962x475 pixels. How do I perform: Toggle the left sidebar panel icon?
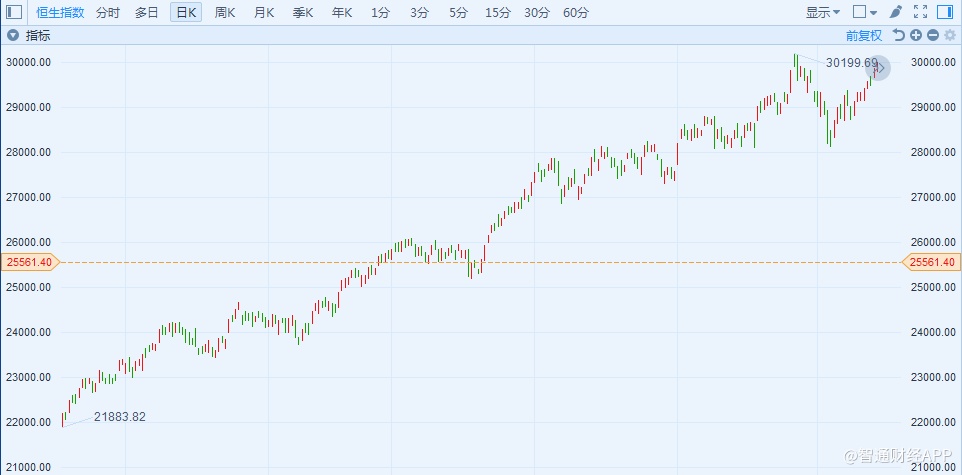14,13
